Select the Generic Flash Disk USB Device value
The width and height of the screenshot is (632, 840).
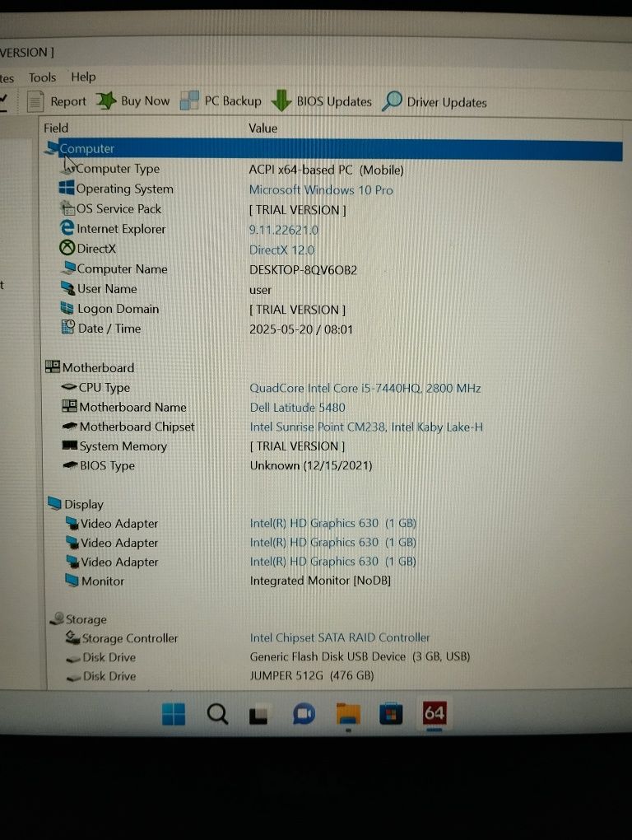(360, 656)
